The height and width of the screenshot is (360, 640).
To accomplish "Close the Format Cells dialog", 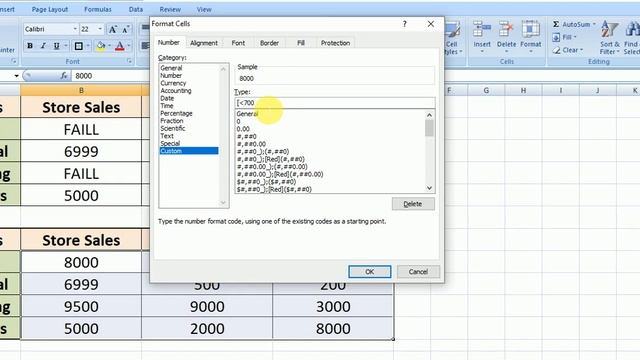I will (431, 24).
